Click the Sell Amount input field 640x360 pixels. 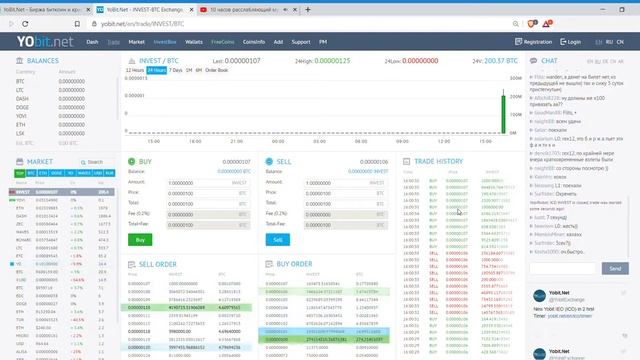(x=346, y=183)
